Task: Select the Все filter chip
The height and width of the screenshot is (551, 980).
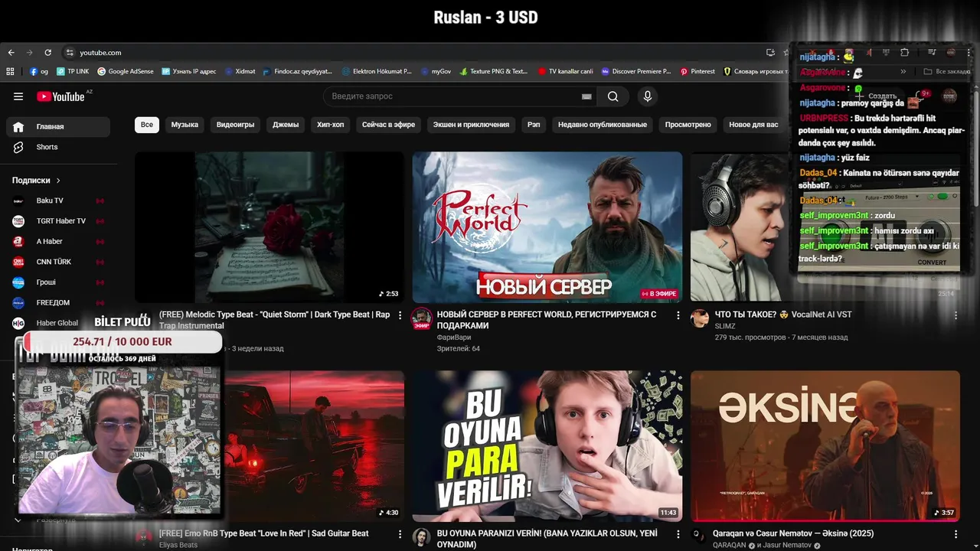Action: [x=147, y=125]
